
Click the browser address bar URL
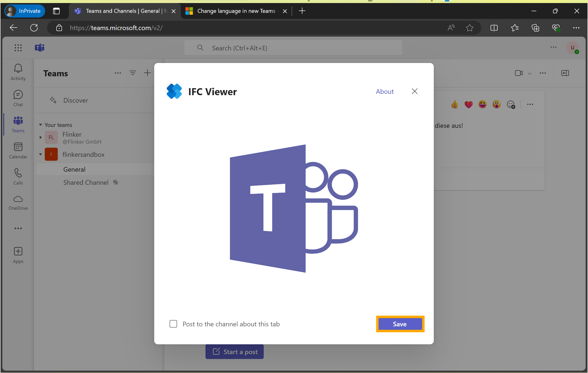point(116,28)
